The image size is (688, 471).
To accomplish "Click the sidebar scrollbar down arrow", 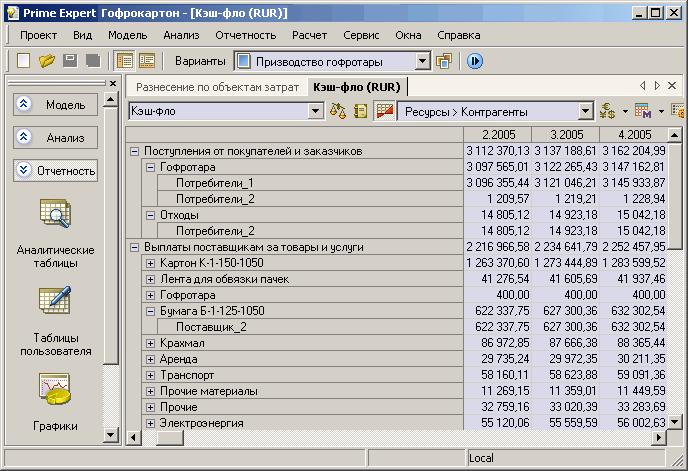I will point(110,435).
